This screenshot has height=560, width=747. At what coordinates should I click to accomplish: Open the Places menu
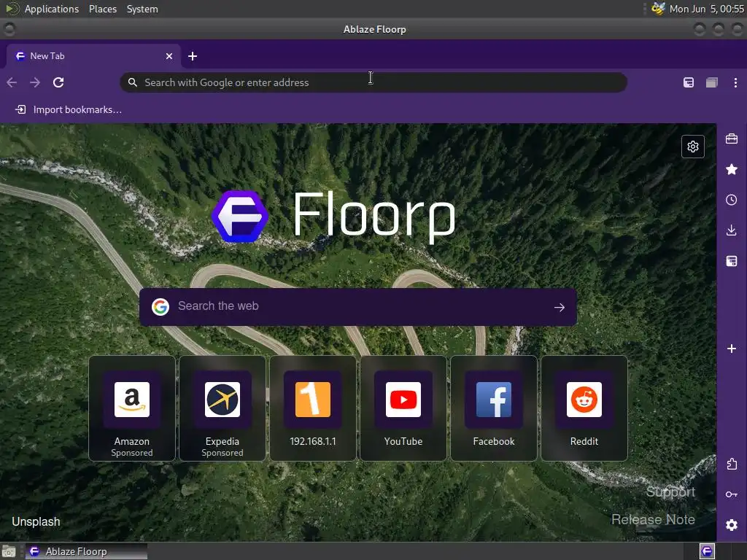click(103, 9)
